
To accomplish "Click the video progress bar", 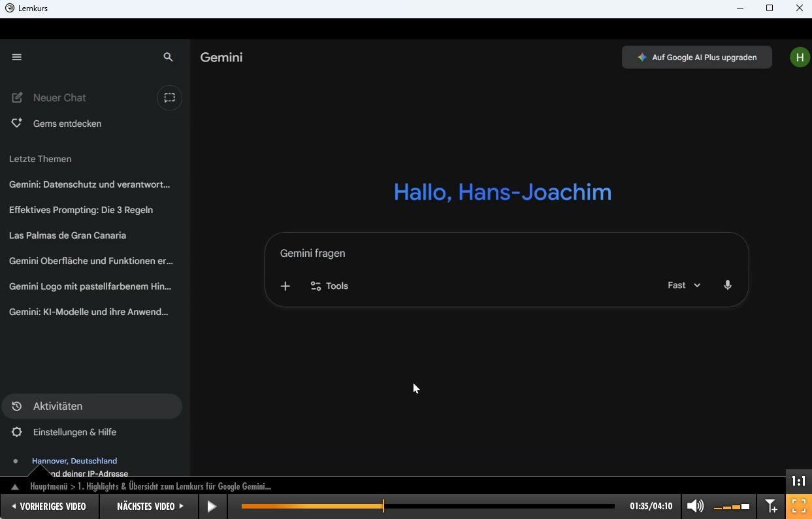I will 428,506.
